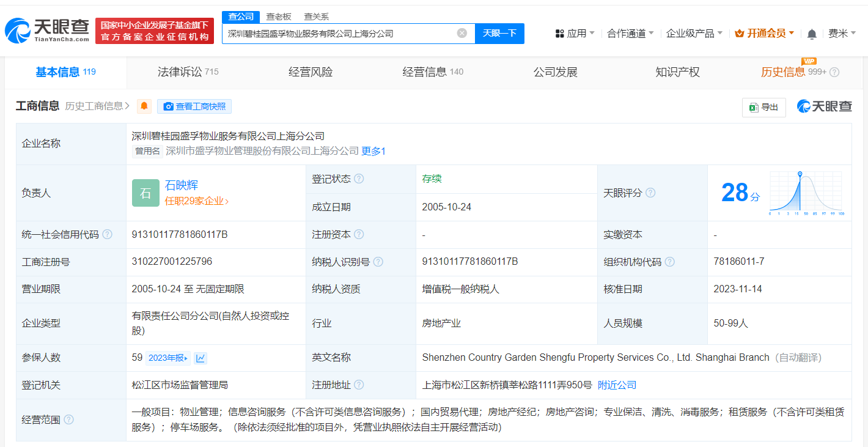Open the 法律诉讼 tab
Viewport: 868px width, 447px height.
coord(188,72)
